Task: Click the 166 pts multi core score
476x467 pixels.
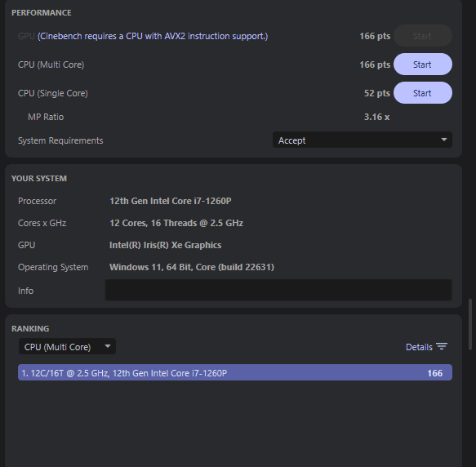Action: point(375,64)
